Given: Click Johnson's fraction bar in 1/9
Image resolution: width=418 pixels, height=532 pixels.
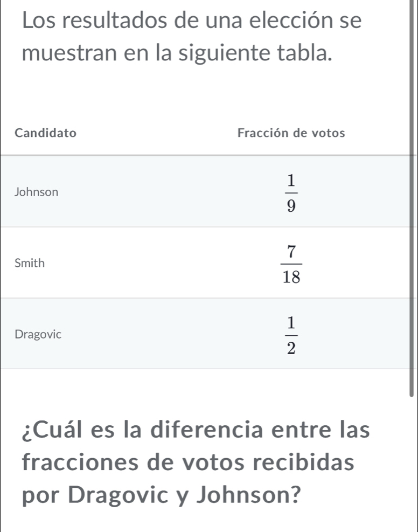Looking at the screenshot, I should point(291,192).
